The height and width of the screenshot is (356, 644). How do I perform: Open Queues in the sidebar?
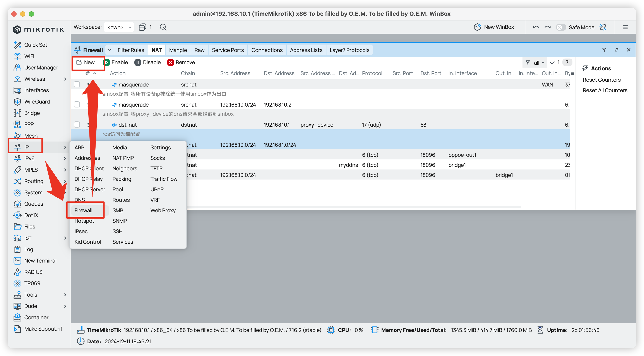[x=29, y=204]
